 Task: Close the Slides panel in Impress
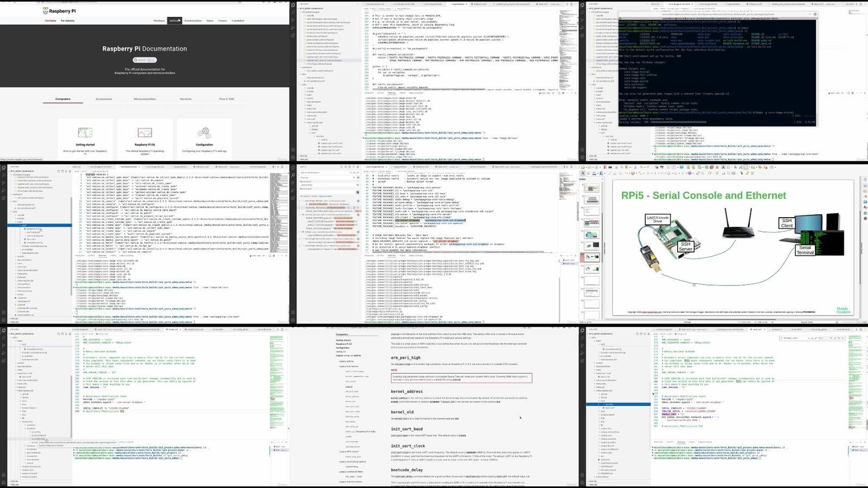pos(602,179)
